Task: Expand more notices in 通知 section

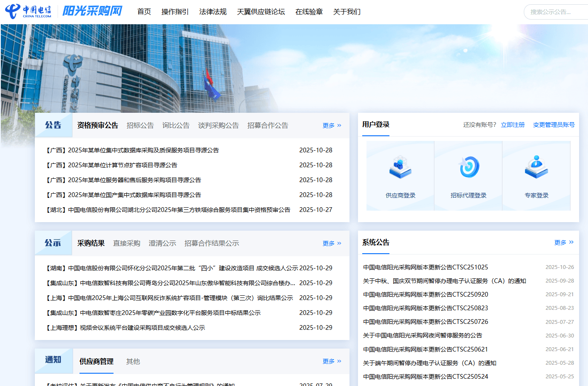Action: 332,361
